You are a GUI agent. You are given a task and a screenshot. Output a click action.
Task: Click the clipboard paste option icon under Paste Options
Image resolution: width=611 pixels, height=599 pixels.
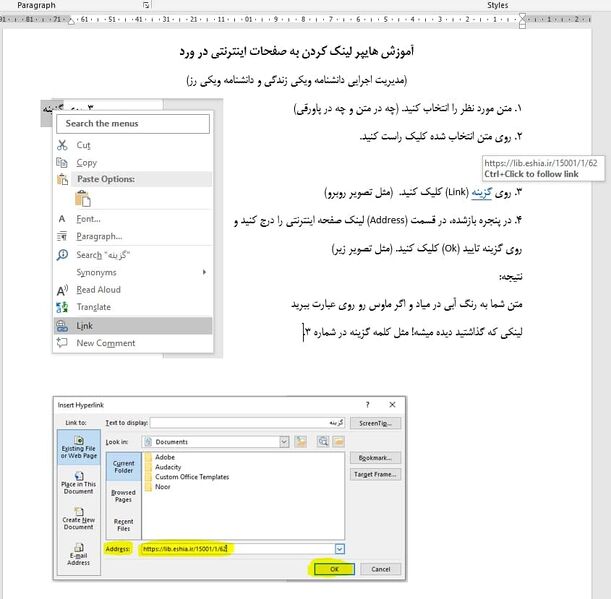tap(82, 198)
